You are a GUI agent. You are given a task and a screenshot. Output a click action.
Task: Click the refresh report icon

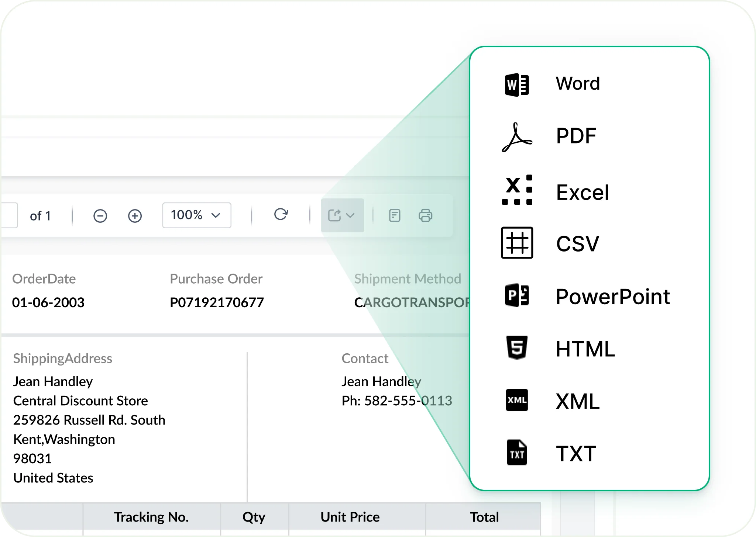pos(281,214)
